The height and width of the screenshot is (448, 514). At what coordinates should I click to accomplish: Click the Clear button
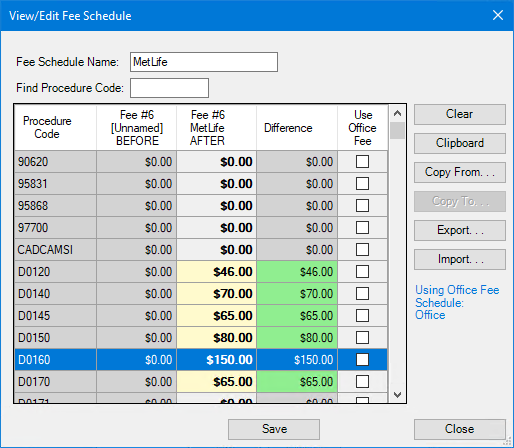coord(460,114)
